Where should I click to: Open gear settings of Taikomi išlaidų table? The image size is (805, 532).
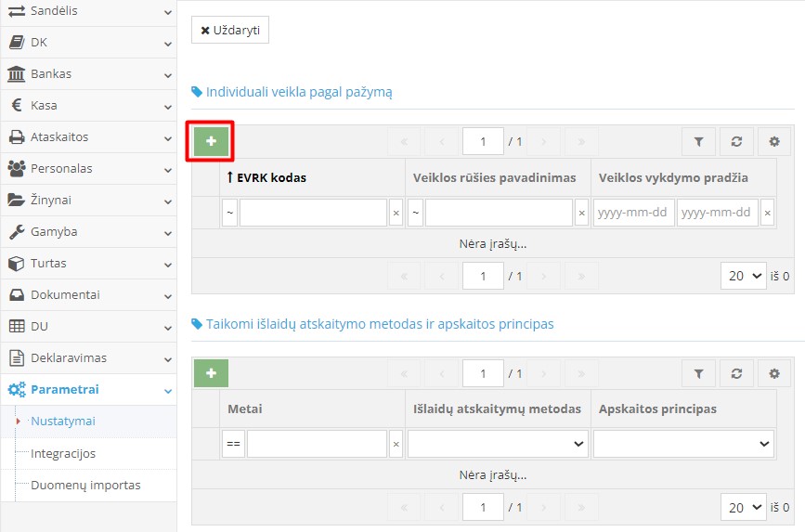[774, 374]
